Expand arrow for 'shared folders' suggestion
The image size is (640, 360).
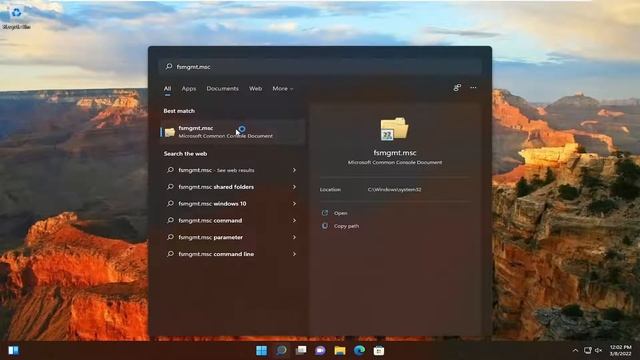tap(294, 187)
